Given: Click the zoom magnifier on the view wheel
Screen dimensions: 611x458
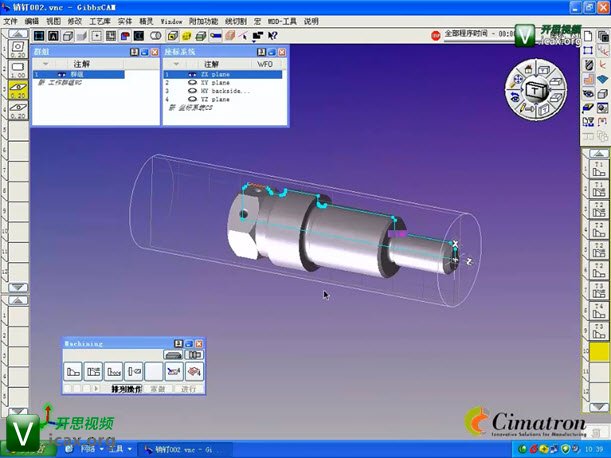Looking at the screenshot, I should [517, 80].
